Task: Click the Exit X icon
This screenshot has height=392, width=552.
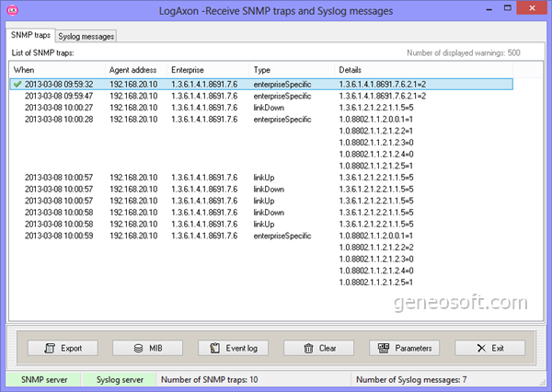Action: pyautogui.click(x=481, y=349)
